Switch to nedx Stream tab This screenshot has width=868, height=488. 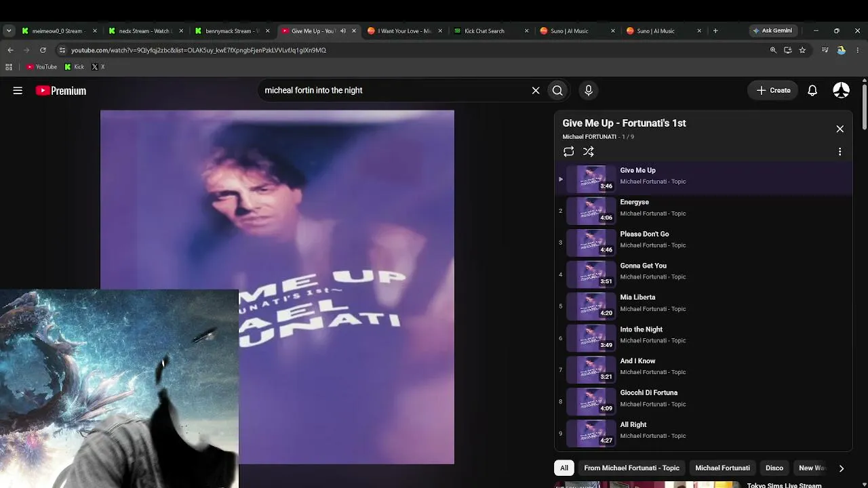(146, 30)
